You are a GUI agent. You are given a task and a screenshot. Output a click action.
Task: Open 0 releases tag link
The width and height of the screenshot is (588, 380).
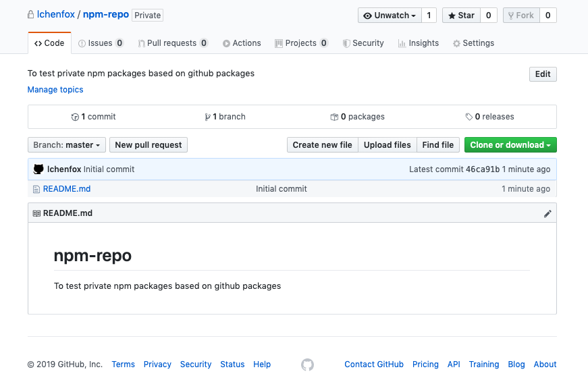pos(489,117)
